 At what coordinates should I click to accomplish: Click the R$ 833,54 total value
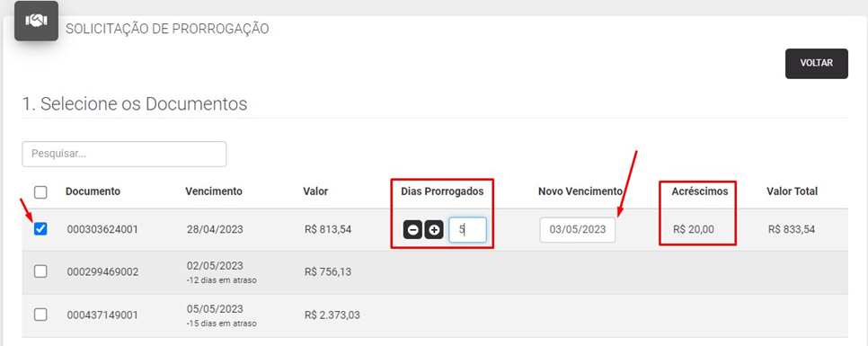(x=792, y=229)
